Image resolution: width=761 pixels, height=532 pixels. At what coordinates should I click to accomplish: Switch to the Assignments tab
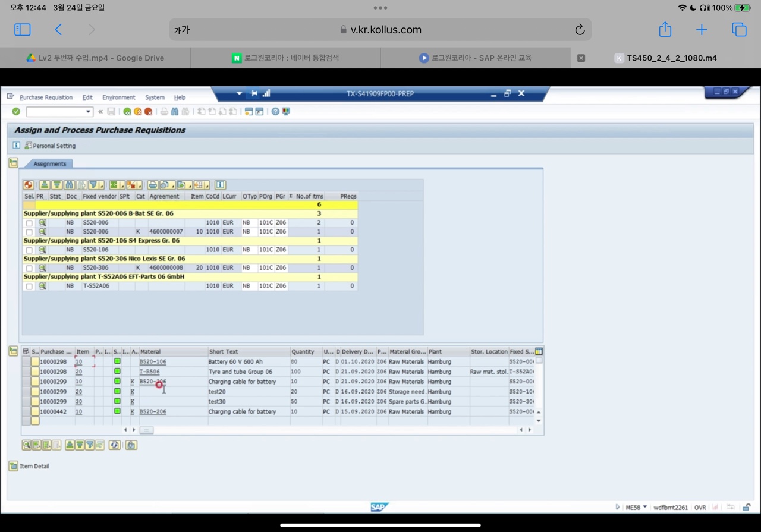tap(49, 163)
